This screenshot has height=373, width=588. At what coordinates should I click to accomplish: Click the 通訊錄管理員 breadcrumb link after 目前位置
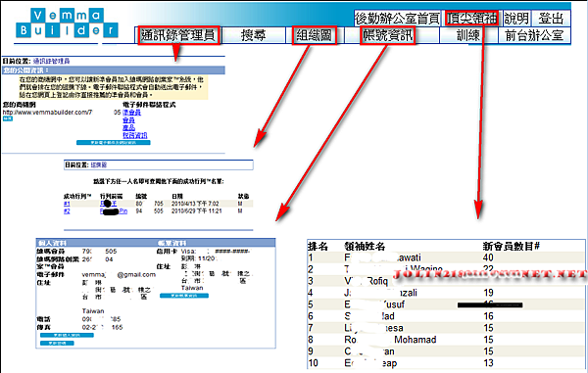(51, 61)
